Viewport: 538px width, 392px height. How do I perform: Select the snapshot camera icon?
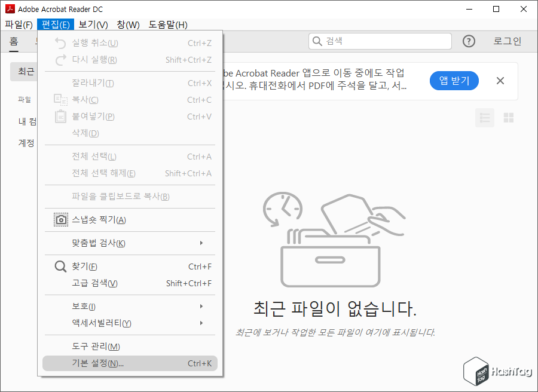60,219
